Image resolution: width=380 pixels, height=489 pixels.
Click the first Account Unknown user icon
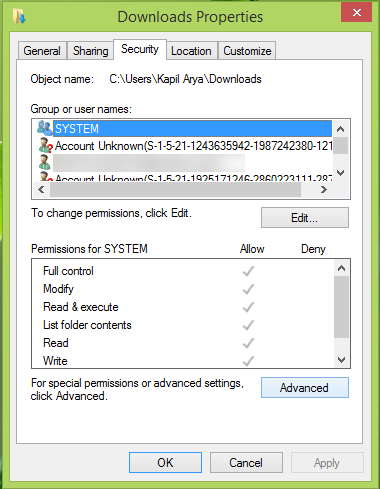tap(46, 145)
